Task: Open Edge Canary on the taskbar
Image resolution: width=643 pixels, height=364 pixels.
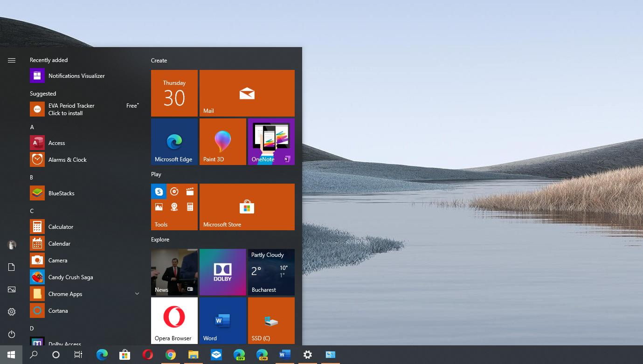Action: click(262, 355)
